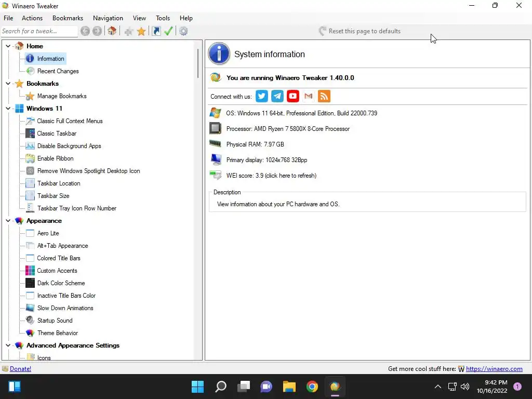This screenshot has height=399, width=532.
Task: Select Remove Windows Spotlight Desktop Icon
Action: (88, 170)
